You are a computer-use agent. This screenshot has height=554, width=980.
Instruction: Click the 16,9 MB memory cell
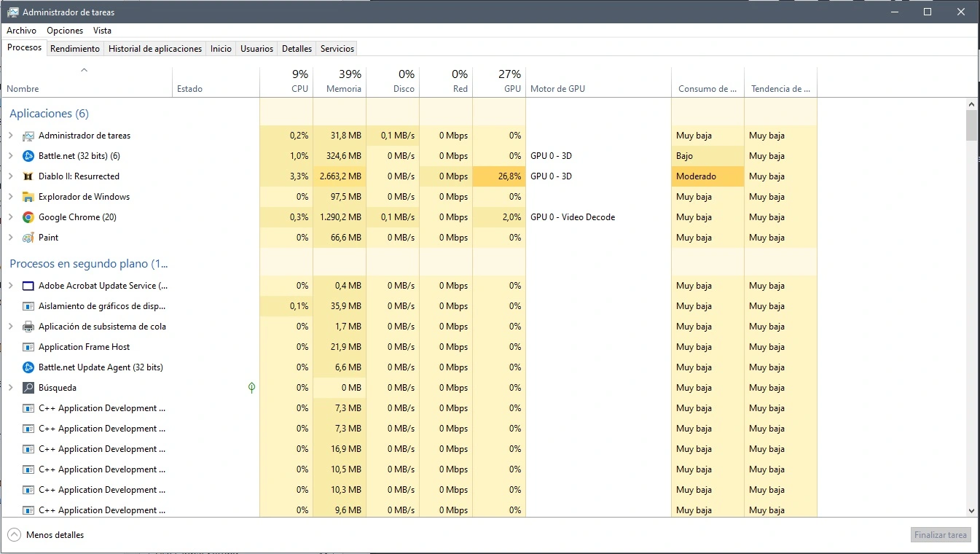point(340,449)
